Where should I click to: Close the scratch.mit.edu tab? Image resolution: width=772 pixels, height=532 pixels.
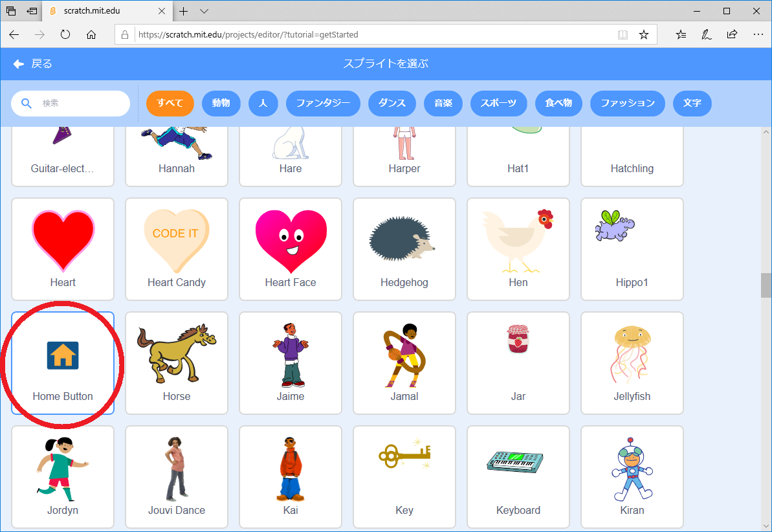162,11
